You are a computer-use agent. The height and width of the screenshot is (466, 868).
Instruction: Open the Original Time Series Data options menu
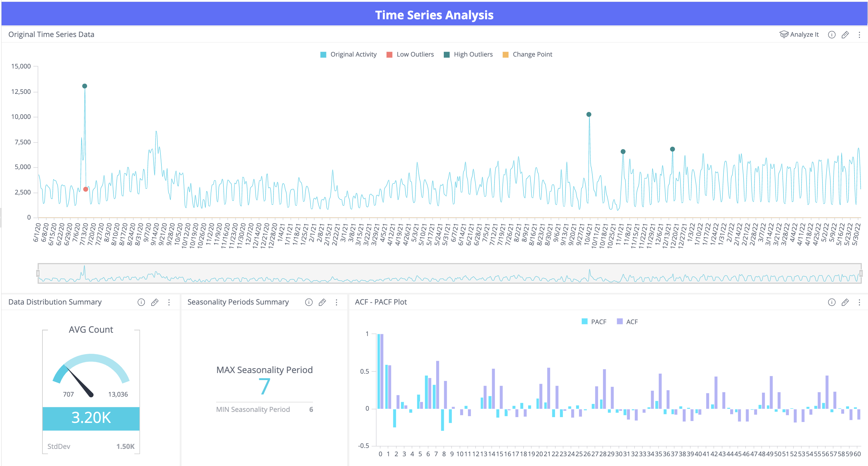click(859, 35)
